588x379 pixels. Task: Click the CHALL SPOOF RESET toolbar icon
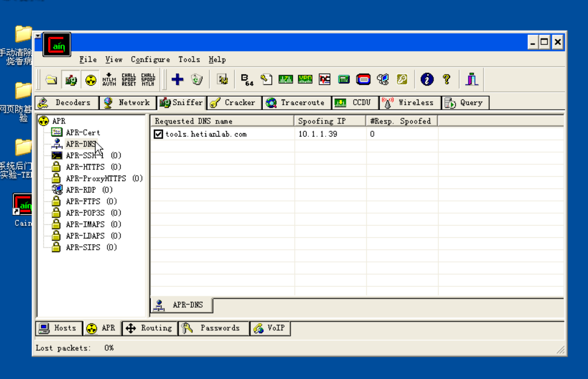(x=129, y=79)
